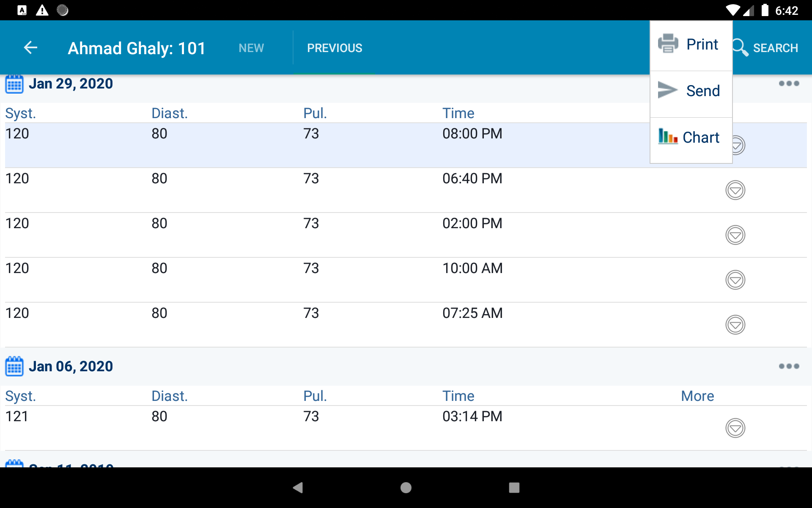Expand More options for 07:25 AM reading
Screen dimensions: 812x508
click(735, 325)
